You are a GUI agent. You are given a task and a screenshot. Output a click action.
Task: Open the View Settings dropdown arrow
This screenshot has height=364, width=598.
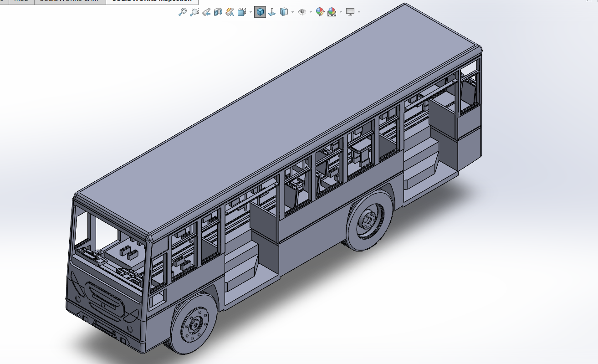click(x=359, y=12)
